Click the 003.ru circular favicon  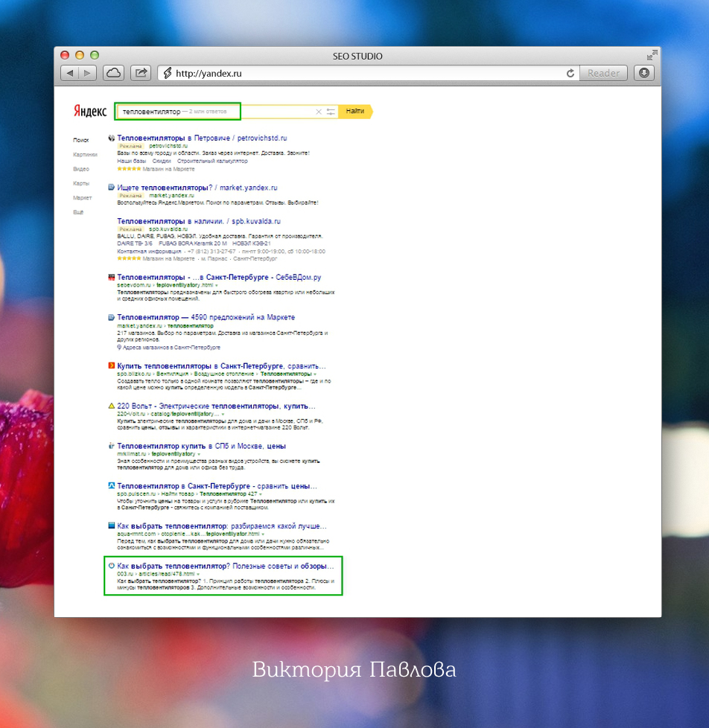coord(112,566)
